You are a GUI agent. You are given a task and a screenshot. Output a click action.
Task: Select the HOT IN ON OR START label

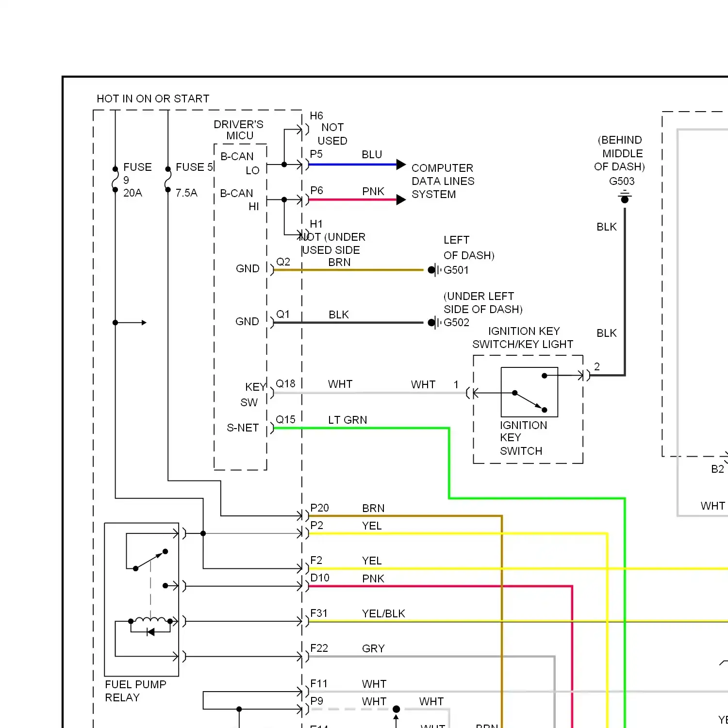tap(153, 99)
